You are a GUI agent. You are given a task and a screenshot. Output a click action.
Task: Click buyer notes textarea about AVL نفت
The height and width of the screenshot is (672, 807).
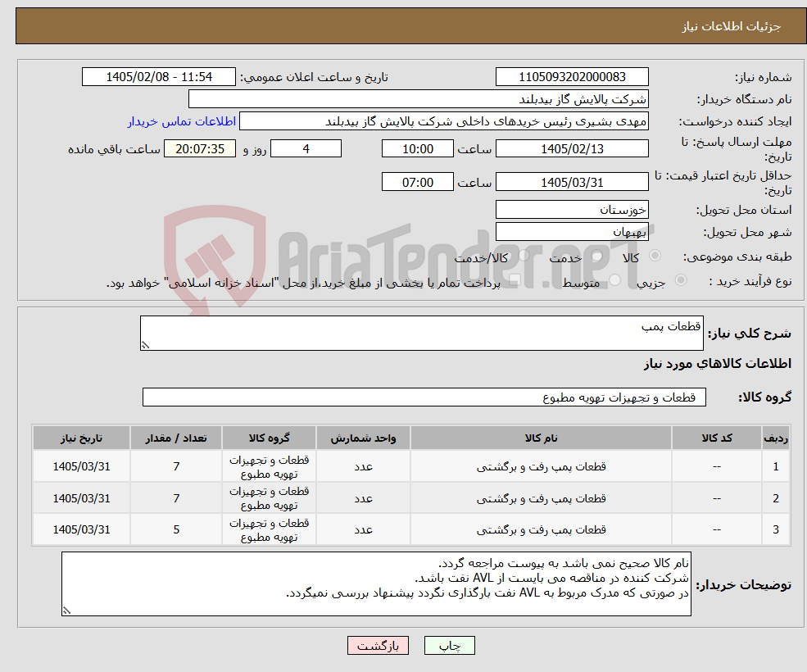376,584
